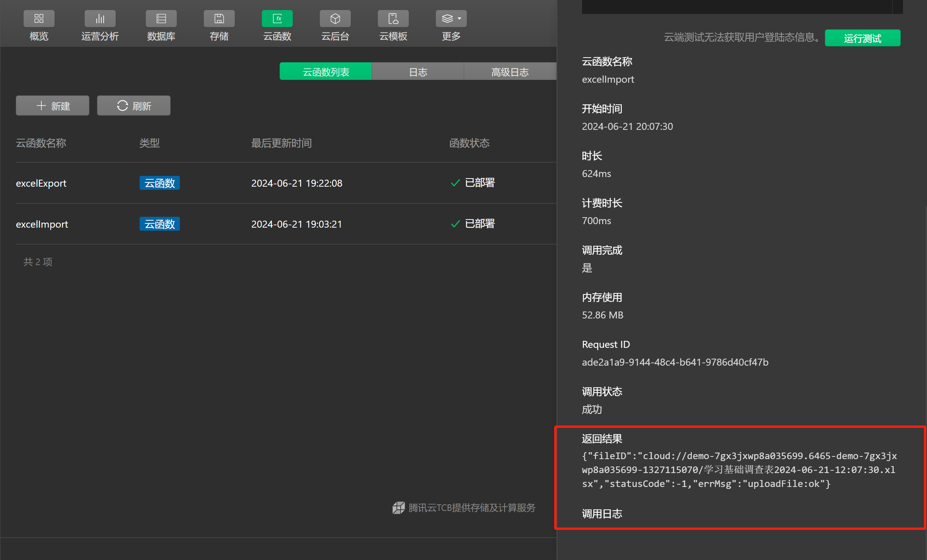
Task: Open the 概览 overview icon
Action: (39, 19)
